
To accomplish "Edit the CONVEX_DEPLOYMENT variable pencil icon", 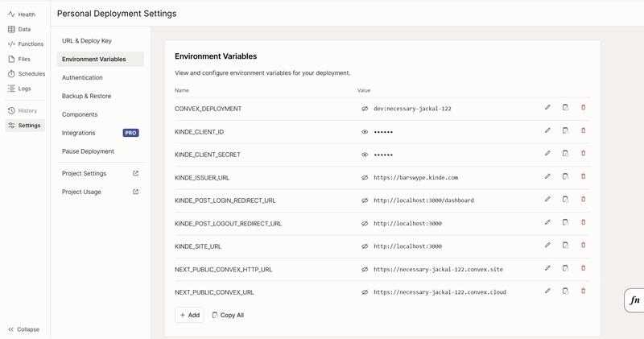I will click(x=547, y=107).
